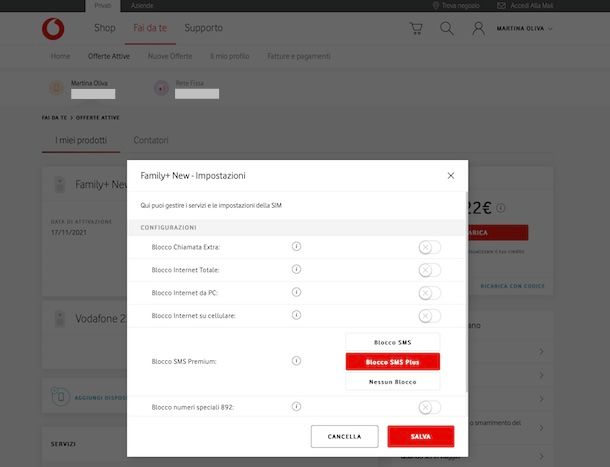Viewport: 610px width, 467px height.
Task: Click the user profile icon
Action: pos(478,29)
